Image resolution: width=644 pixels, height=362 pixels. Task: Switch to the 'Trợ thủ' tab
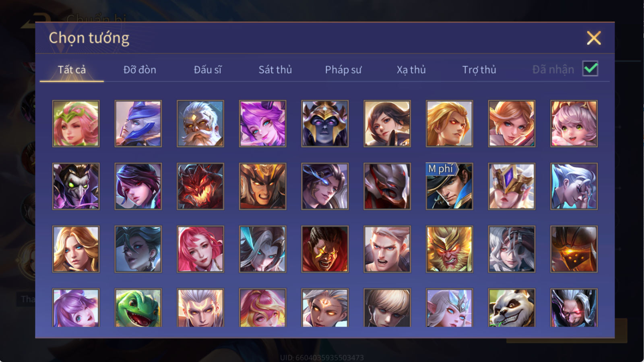(479, 70)
